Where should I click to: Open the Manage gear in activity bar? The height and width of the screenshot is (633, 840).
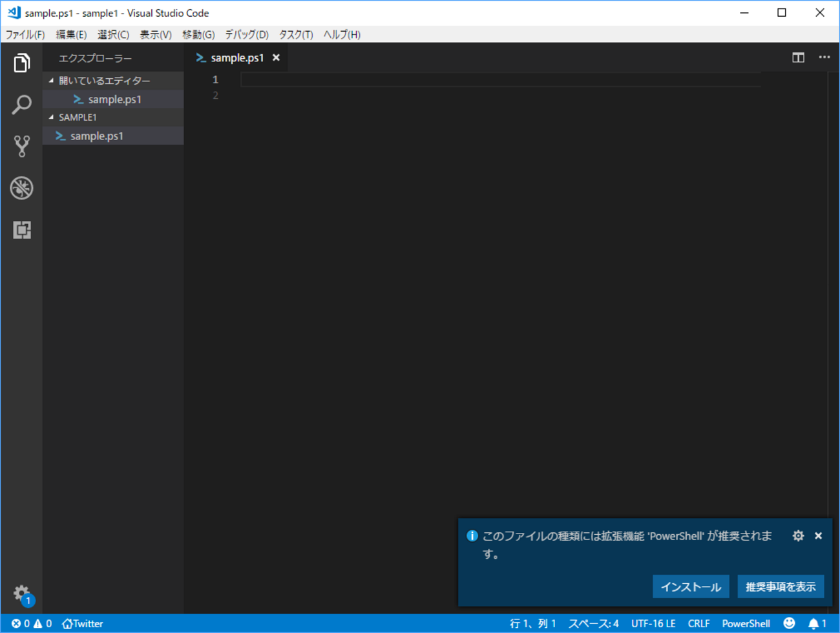pos(22,594)
